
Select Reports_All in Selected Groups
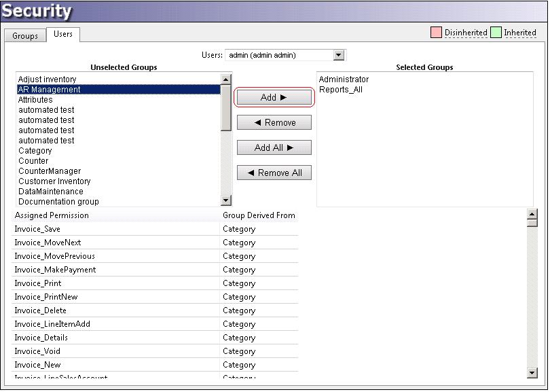click(340, 90)
